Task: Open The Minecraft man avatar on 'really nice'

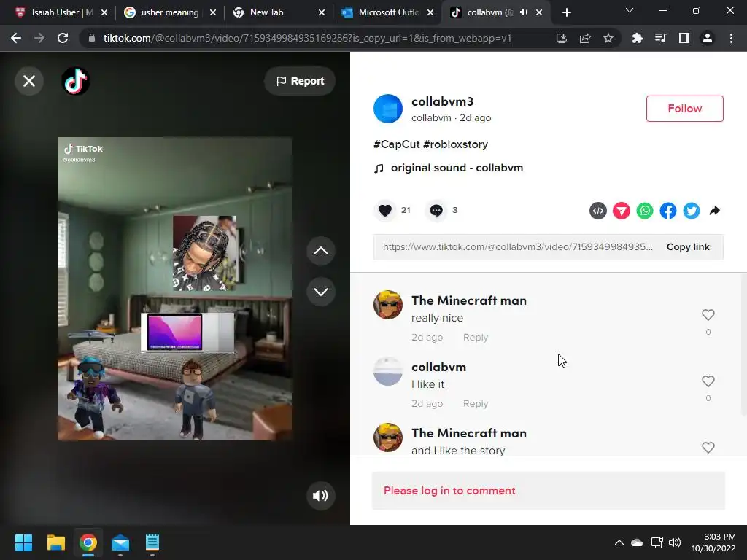Action: point(388,305)
